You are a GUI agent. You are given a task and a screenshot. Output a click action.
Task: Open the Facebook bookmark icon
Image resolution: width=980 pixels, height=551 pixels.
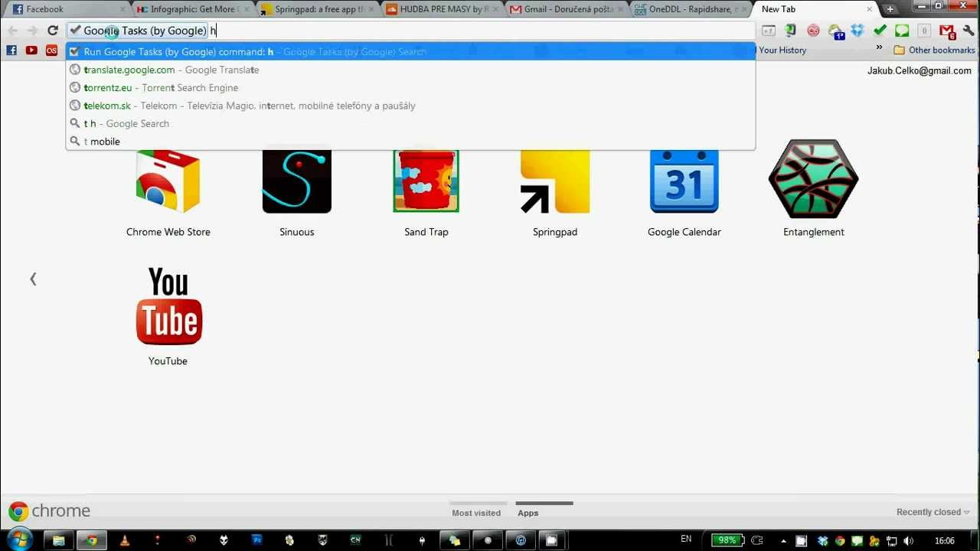[11, 51]
